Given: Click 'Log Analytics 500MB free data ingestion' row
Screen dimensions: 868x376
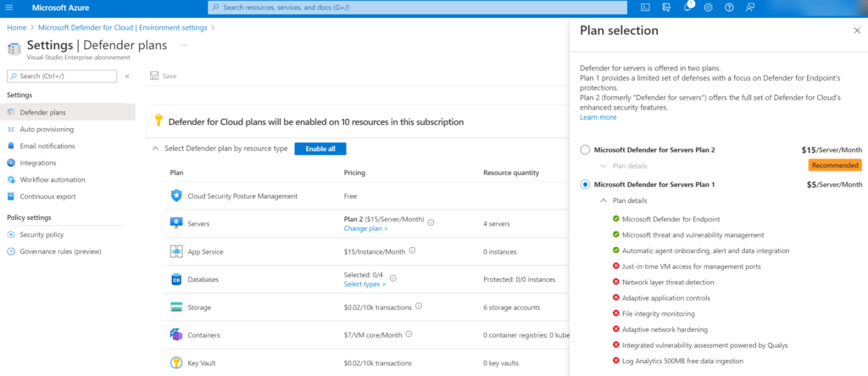Looking at the screenshot, I should coord(678,361).
